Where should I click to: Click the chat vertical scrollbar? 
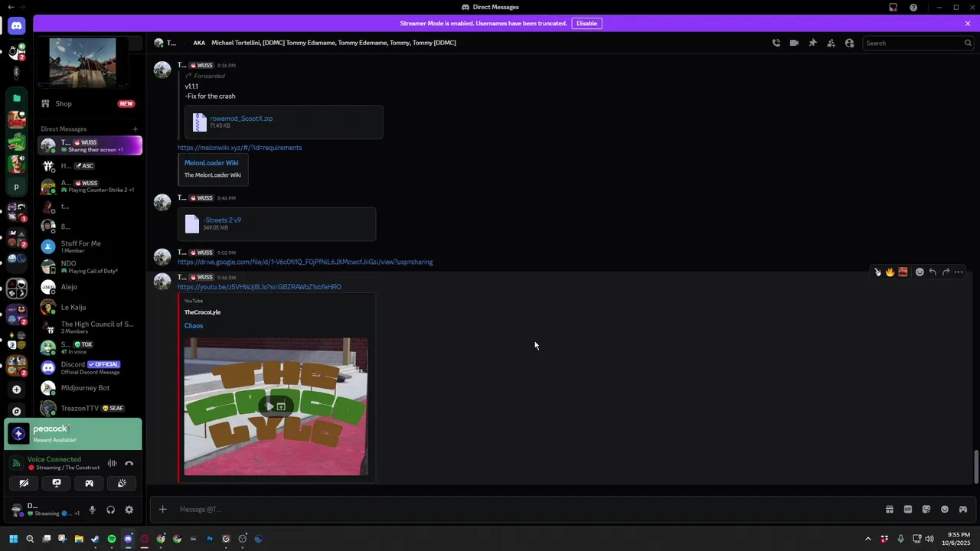(975, 467)
